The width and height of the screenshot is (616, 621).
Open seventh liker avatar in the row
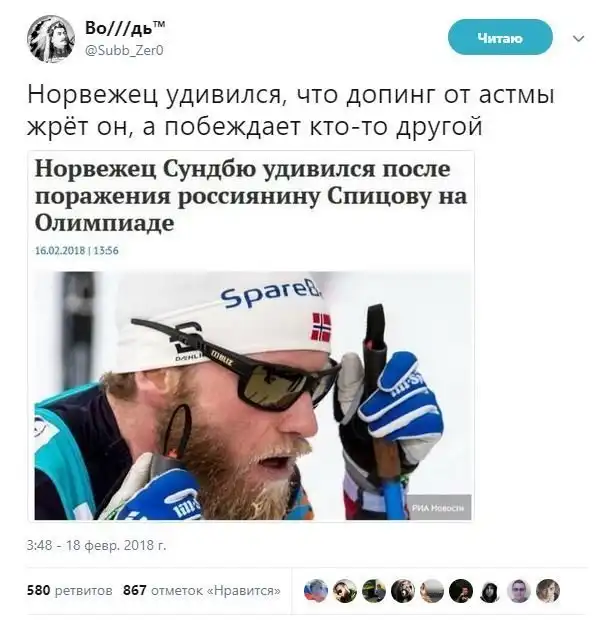tap(490, 591)
